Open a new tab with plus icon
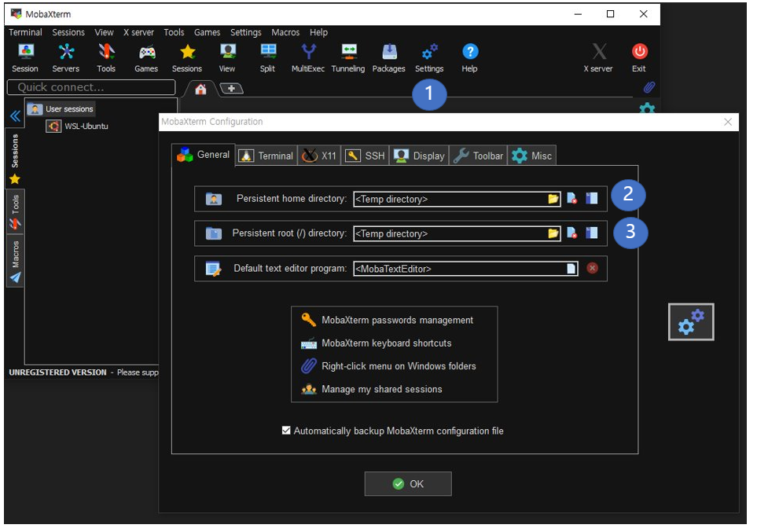Image resolution: width=757 pixels, height=532 pixels. pyautogui.click(x=231, y=88)
